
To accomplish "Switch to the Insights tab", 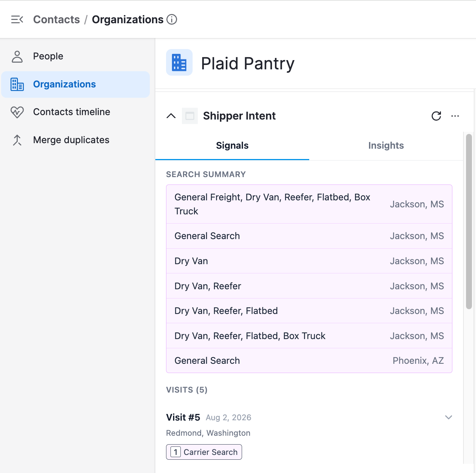I will [386, 146].
